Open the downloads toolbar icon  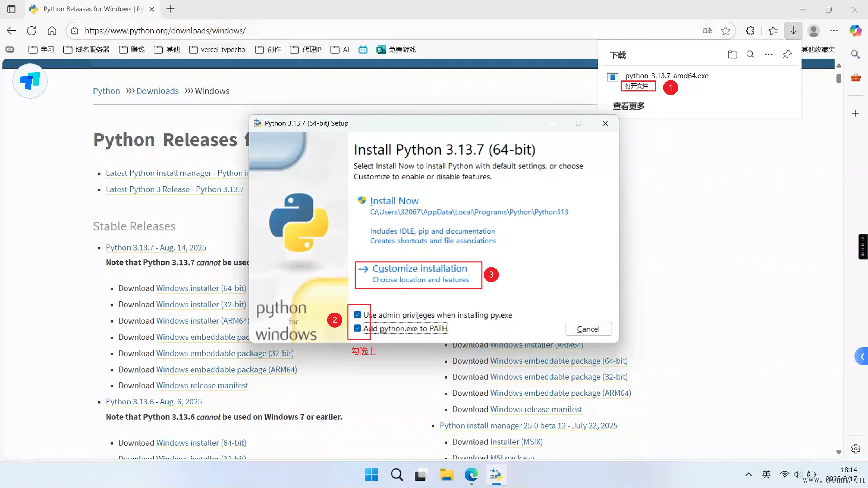(793, 31)
